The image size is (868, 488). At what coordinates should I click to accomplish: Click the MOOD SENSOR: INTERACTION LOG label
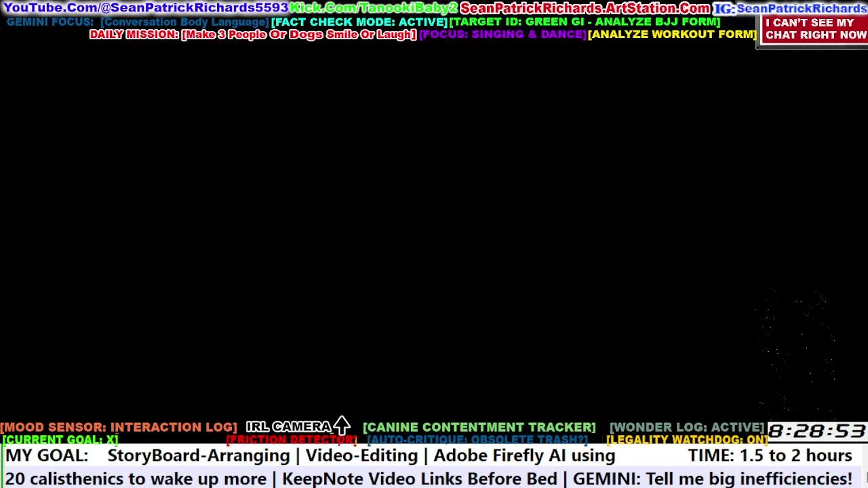119,427
